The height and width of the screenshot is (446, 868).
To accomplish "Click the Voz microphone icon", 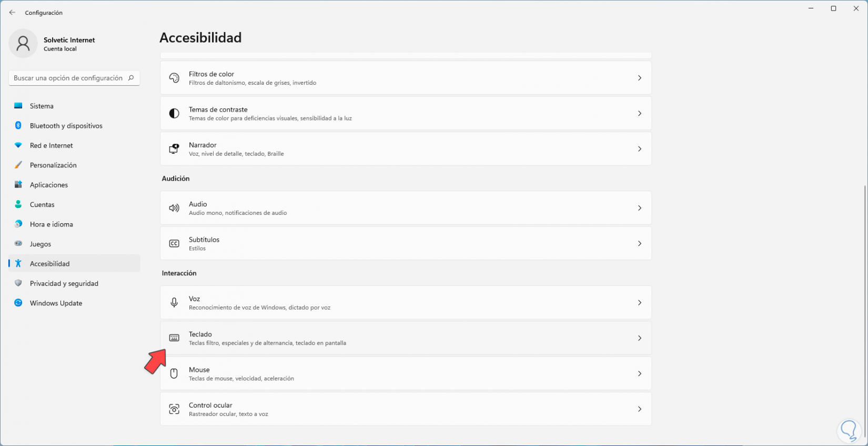I will coord(174,303).
